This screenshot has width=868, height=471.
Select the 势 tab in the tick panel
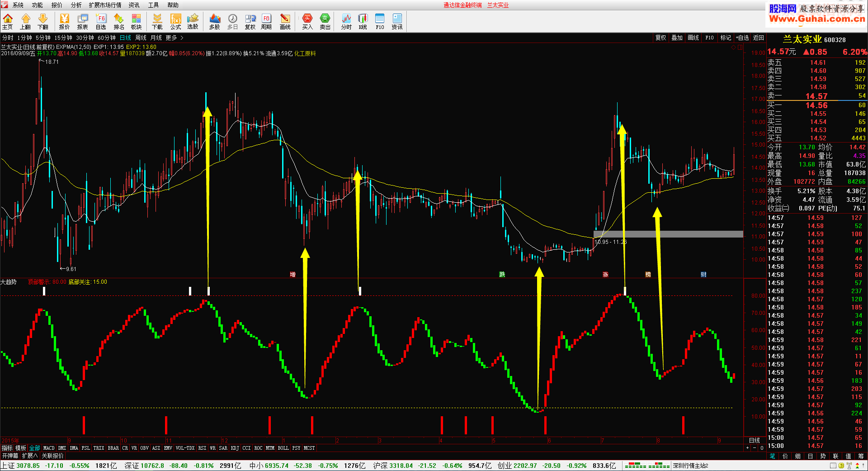823,456
